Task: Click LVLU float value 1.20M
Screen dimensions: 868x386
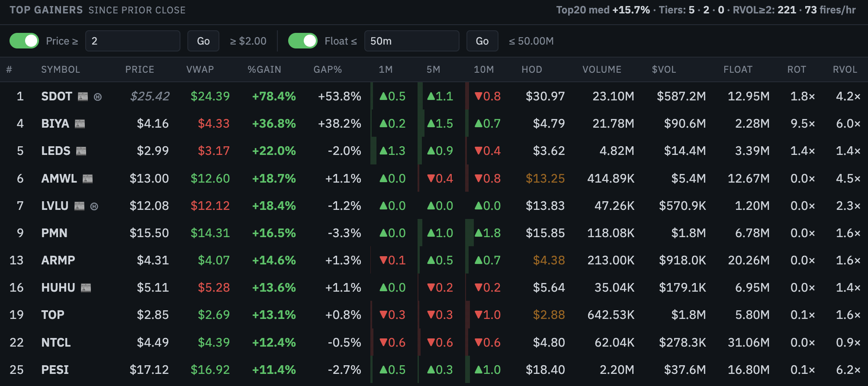Action: click(752, 206)
